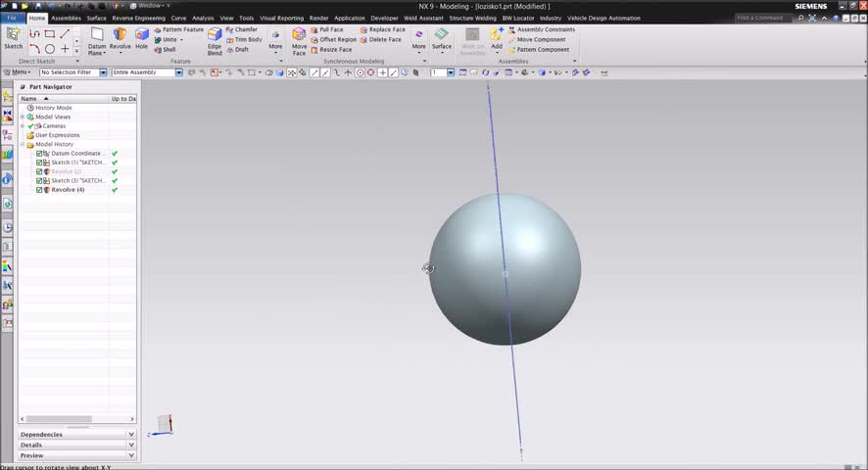Select History Mode in navigator
Image resolution: width=868 pixels, height=470 pixels.
pos(53,108)
